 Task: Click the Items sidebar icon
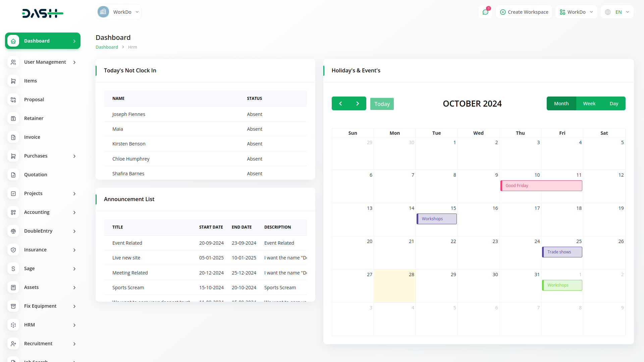pyautogui.click(x=13, y=80)
